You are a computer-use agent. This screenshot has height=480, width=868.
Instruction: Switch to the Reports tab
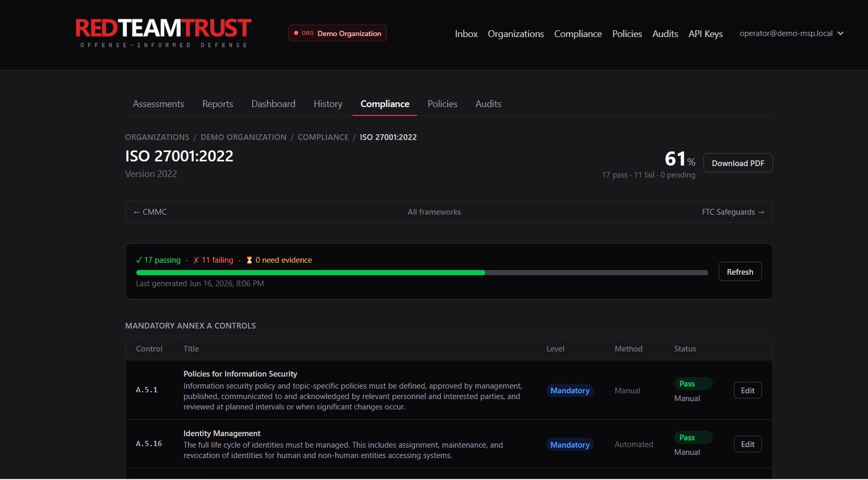pyautogui.click(x=218, y=104)
